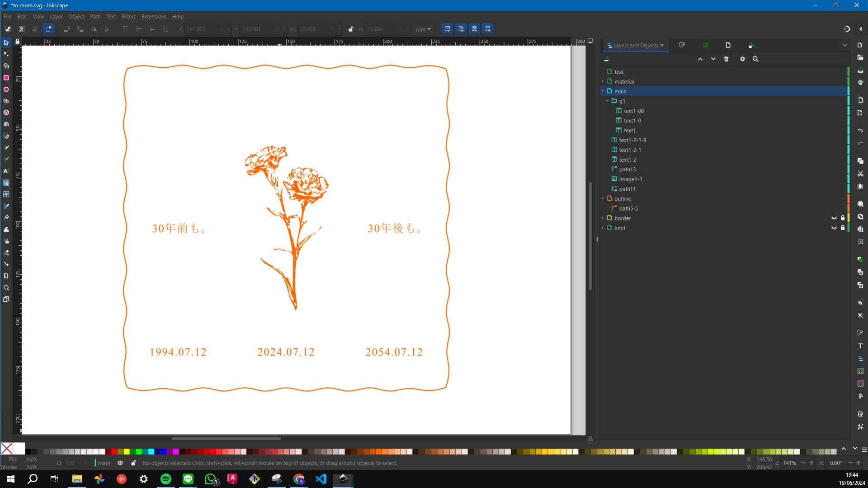Select the Calligraphy tool

[6, 159]
